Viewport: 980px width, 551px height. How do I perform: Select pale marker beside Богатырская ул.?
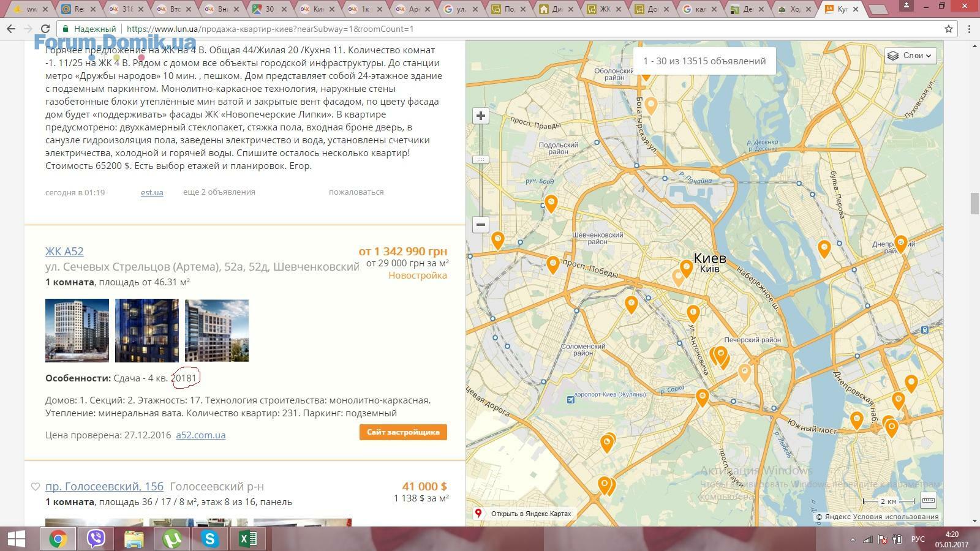click(650, 105)
